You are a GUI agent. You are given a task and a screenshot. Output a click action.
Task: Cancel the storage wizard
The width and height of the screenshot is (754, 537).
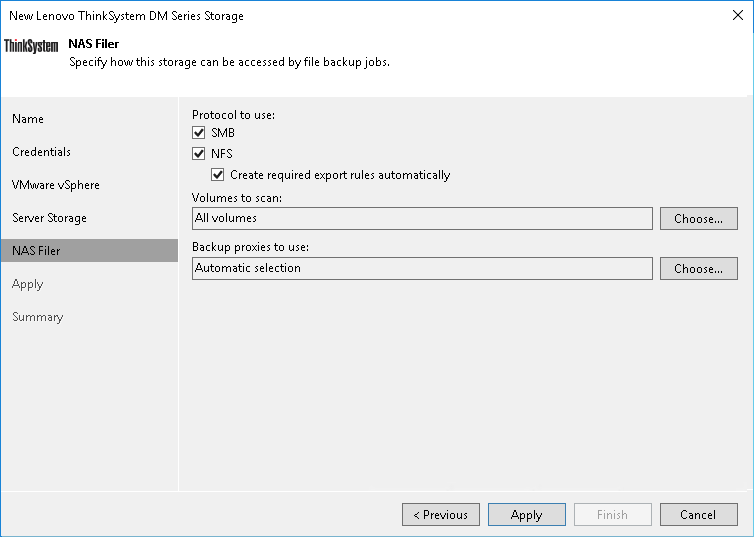(x=698, y=515)
